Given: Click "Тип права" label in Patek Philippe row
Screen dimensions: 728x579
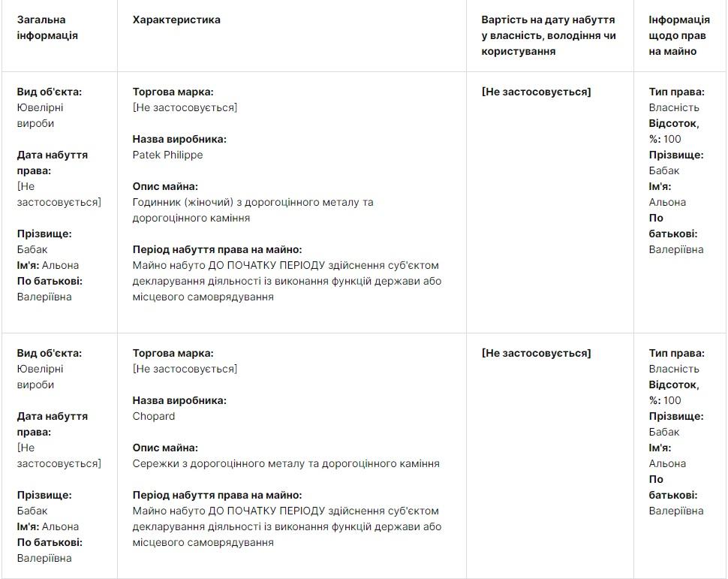Looking at the screenshot, I should pos(676,92).
